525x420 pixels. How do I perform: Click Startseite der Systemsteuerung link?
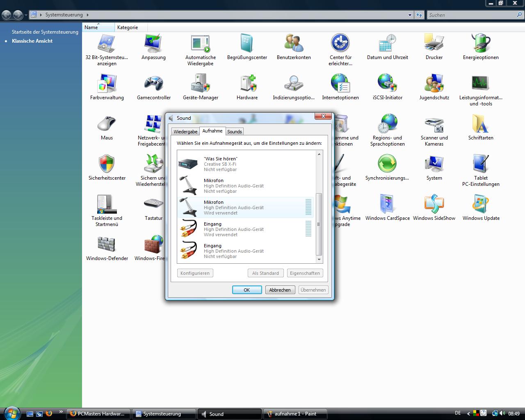(45, 32)
